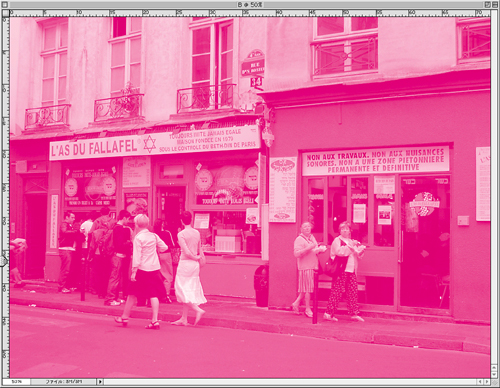This screenshot has width=500, height=388.
Task: Click the document title 'B @ 50%'
Action: [250, 5]
